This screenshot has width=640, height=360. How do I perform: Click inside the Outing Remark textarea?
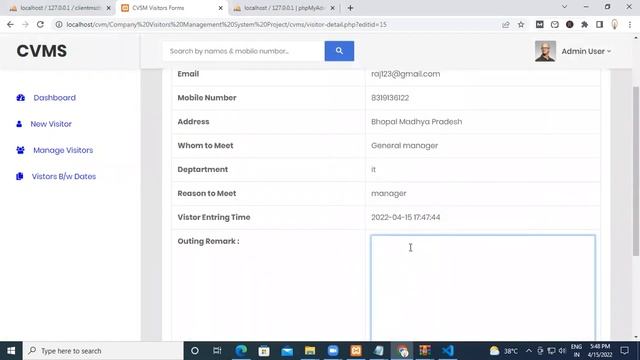tap(483, 287)
